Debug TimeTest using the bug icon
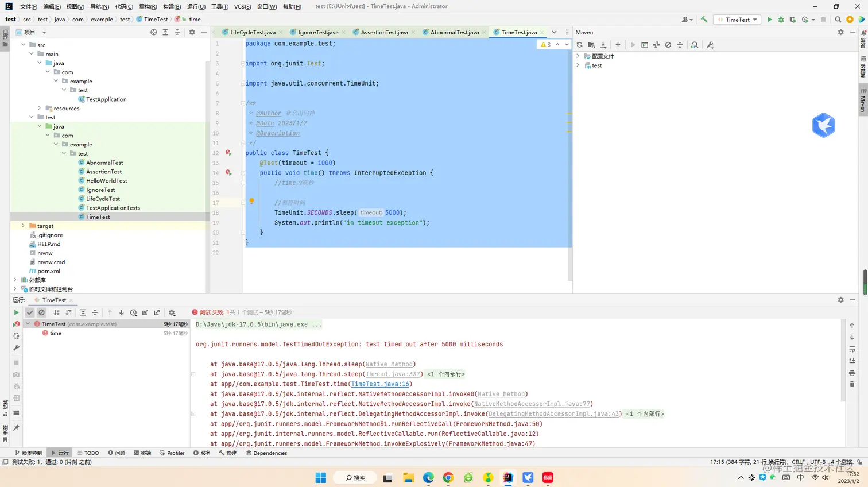The image size is (868, 487). 781,20
